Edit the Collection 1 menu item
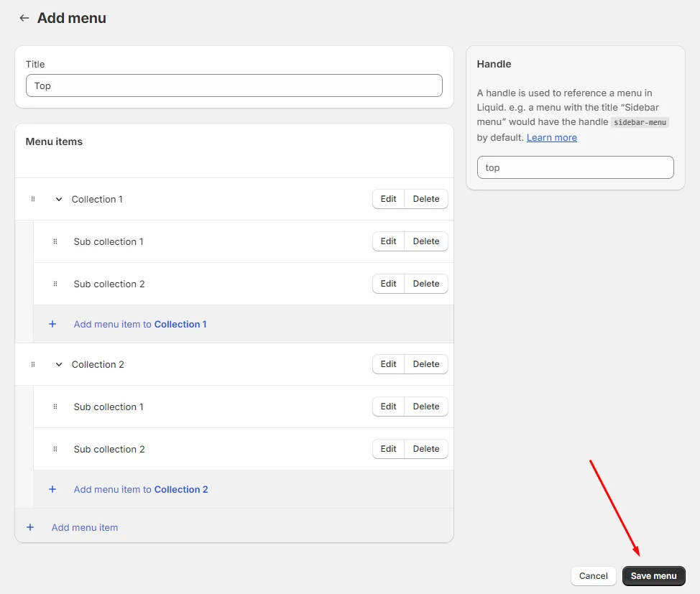Viewport: 700px width, 594px height. pyautogui.click(x=388, y=199)
